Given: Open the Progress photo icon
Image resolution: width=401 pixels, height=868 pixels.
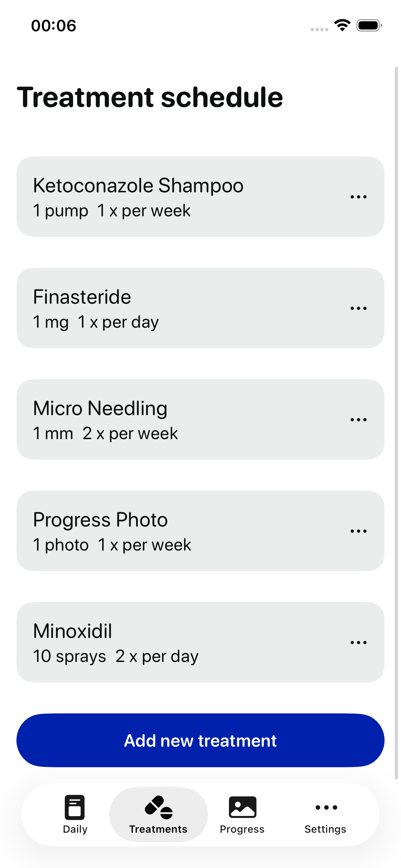Looking at the screenshot, I should click(242, 807).
